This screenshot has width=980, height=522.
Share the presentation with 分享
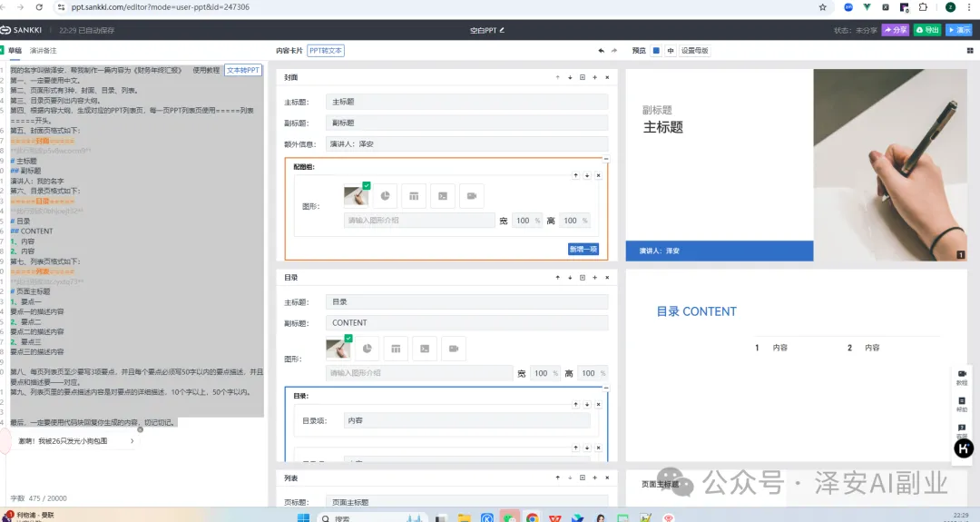[895, 30]
